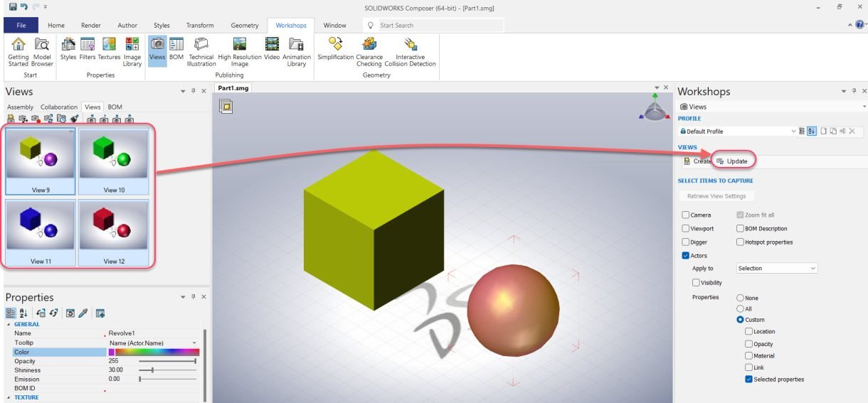868x403 pixels.
Task: Click the paintbrush icon in Views toolbar
Action: (74, 118)
